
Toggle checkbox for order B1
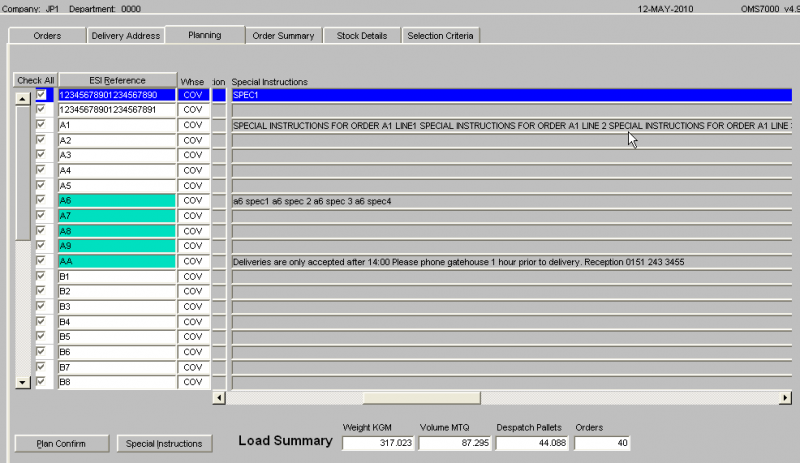(41, 276)
